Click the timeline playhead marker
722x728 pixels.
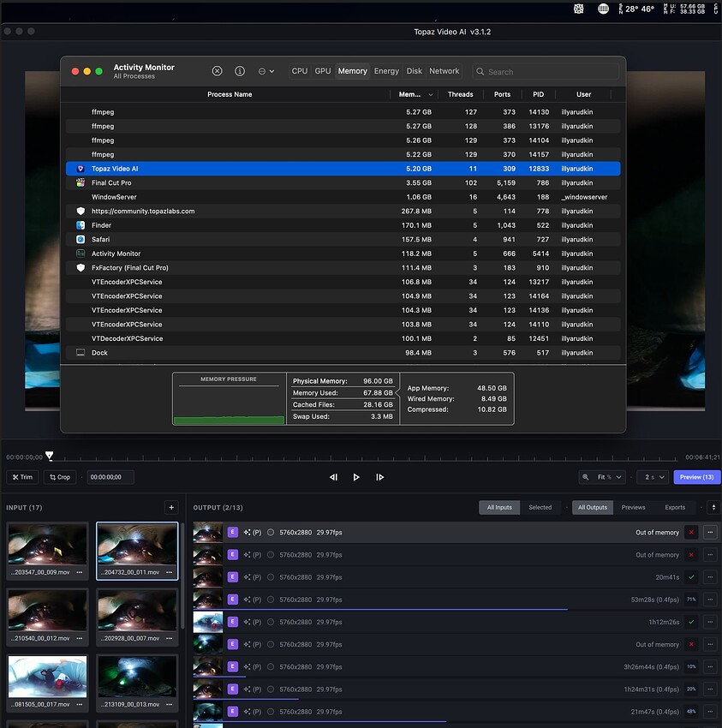point(49,456)
